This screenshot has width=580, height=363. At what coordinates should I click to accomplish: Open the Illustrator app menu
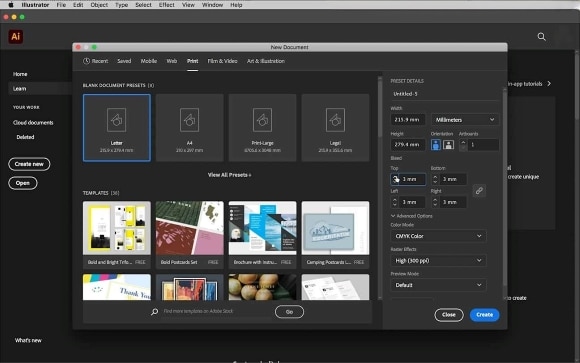point(35,5)
